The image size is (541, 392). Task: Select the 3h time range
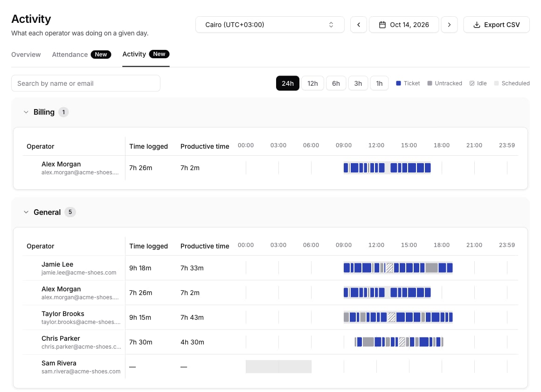click(358, 83)
